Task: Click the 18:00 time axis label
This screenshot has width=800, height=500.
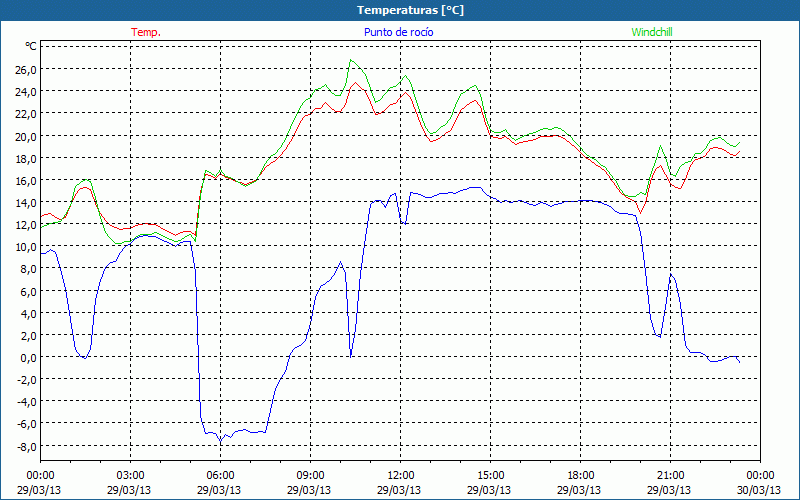Action: [x=581, y=476]
